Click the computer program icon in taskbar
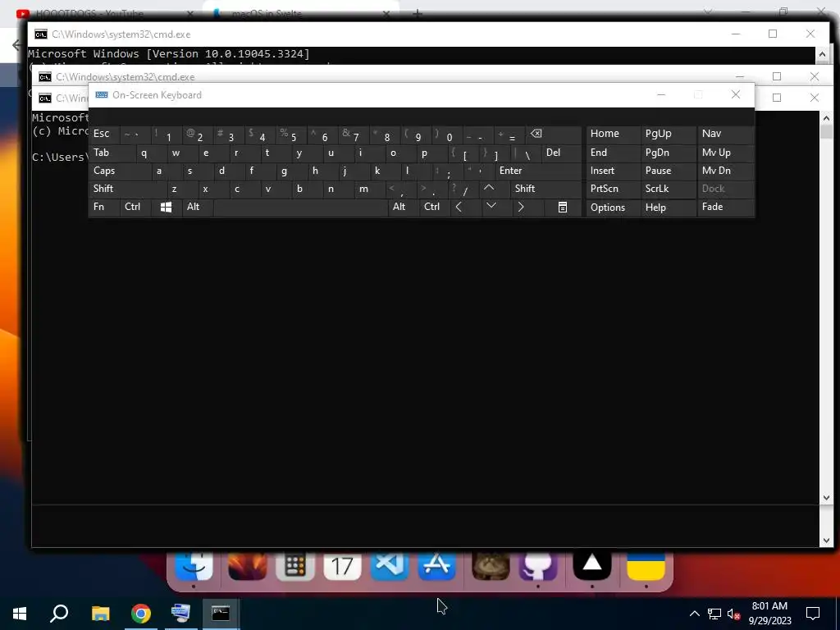The height and width of the screenshot is (630, 840). point(180,613)
